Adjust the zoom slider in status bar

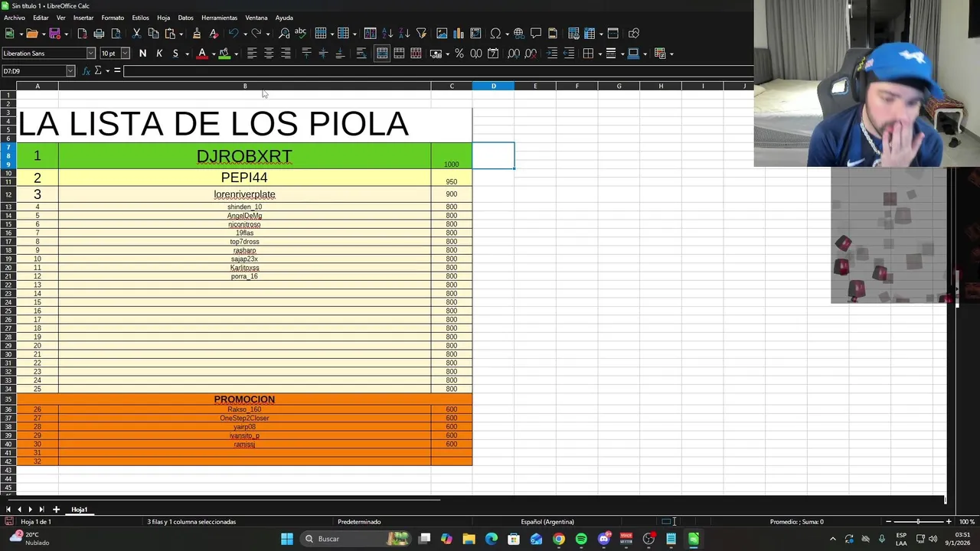pyautogui.click(x=919, y=522)
